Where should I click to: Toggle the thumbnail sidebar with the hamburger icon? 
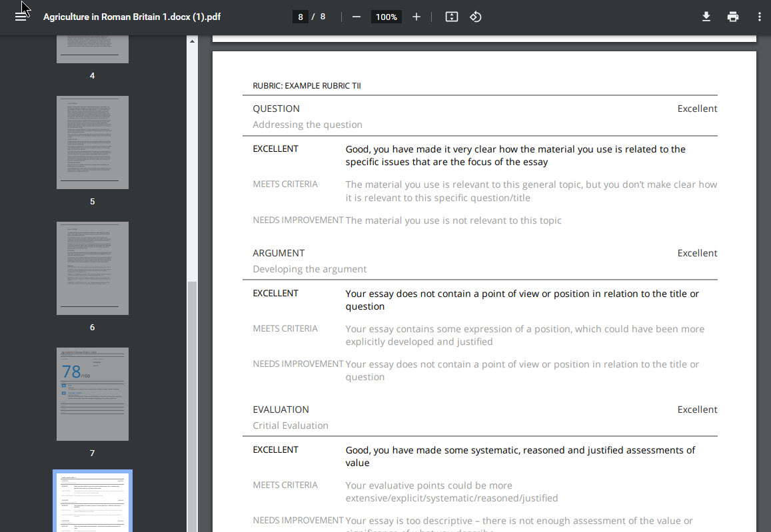tap(21, 17)
